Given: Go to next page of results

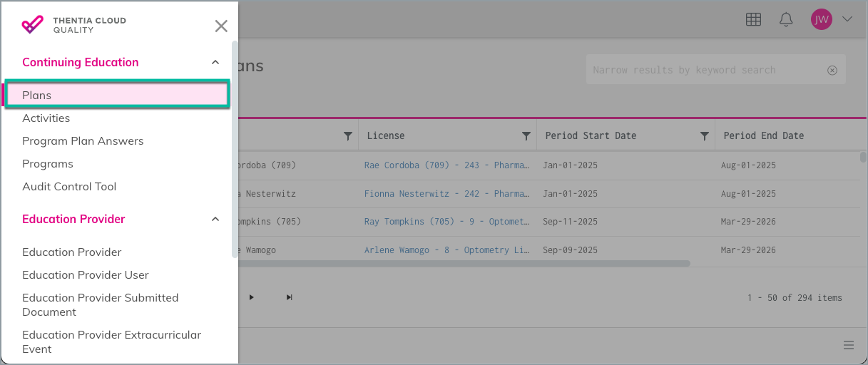Looking at the screenshot, I should pos(251,297).
